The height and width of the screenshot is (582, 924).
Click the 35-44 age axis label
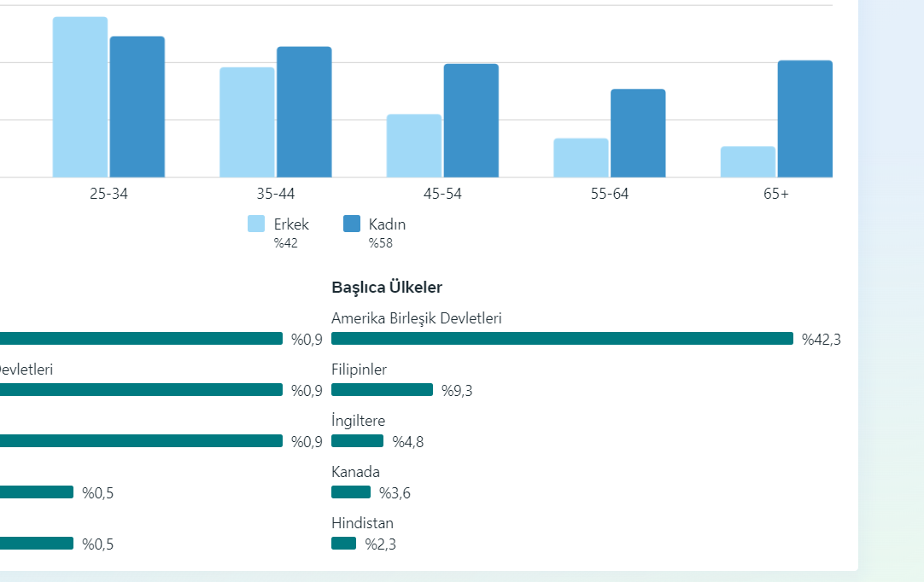(276, 194)
